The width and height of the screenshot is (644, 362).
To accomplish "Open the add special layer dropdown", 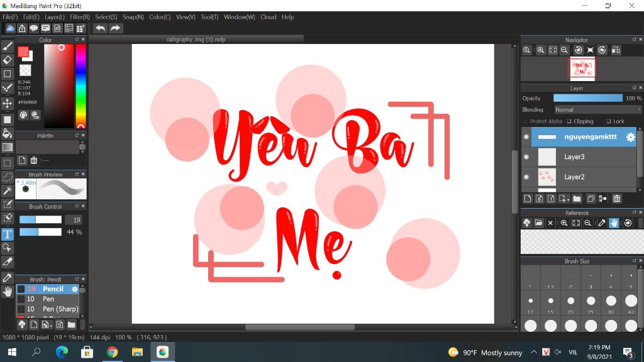I will [564, 199].
